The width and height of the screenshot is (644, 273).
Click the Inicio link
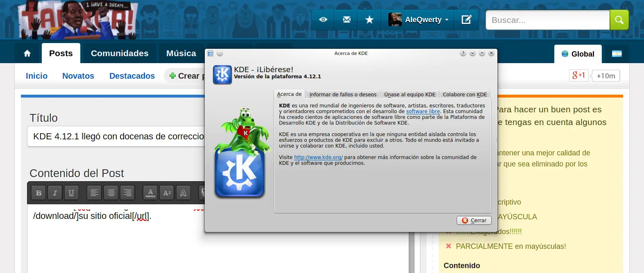[36, 76]
